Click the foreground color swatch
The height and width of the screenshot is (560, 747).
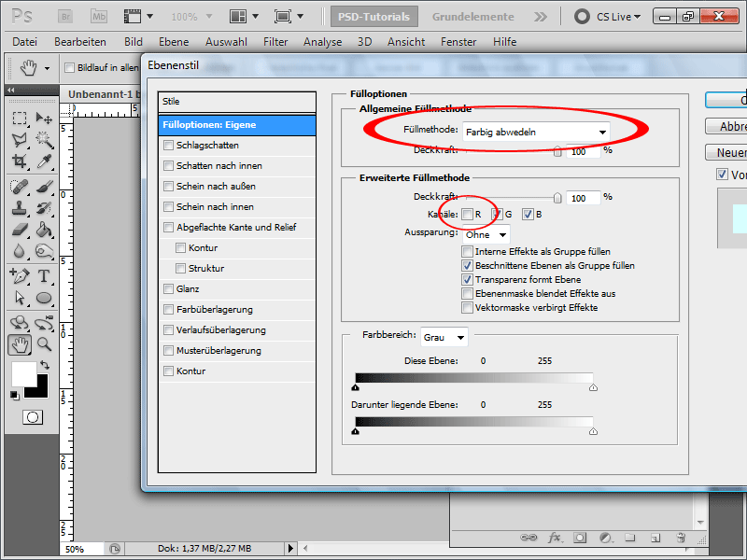24,374
